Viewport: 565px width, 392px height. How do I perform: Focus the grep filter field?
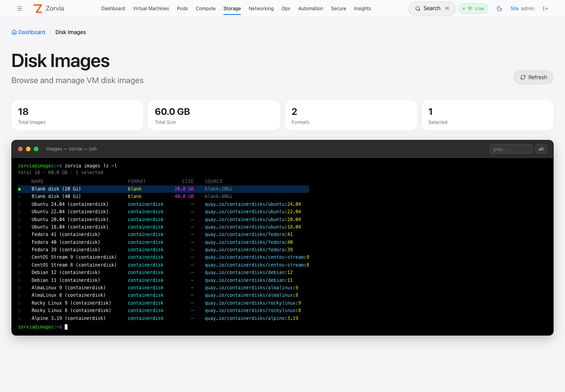click(511, 149)
